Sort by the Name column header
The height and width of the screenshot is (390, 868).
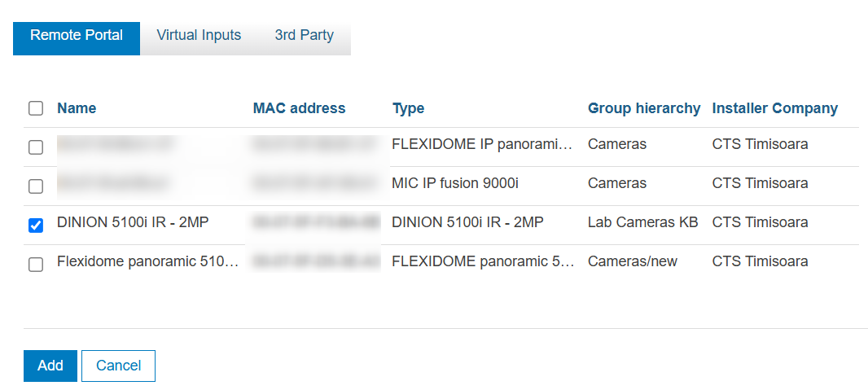tap(77, 108)
